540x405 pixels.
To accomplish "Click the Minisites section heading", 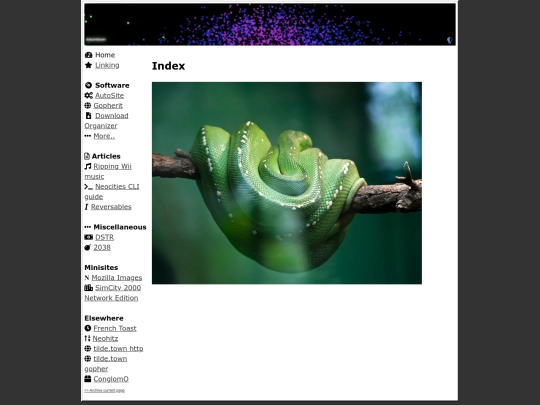I will coord(101,268).
